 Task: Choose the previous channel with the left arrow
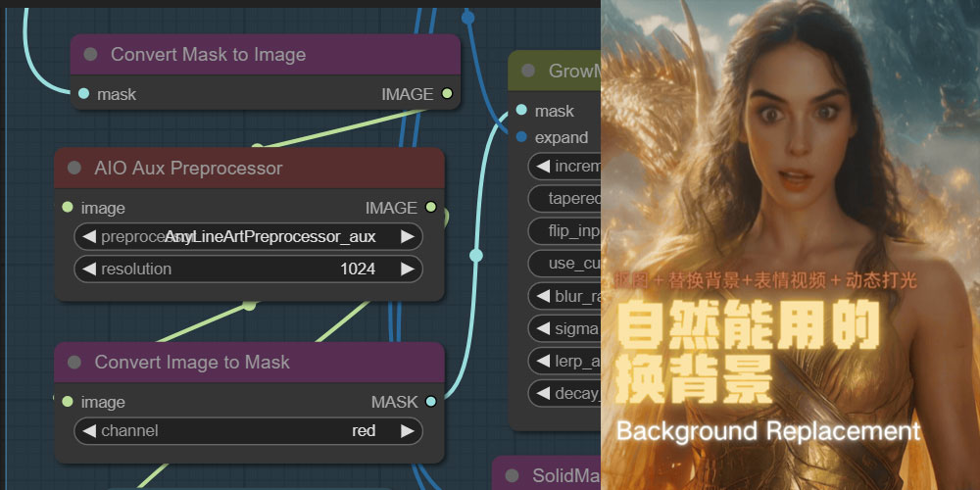(x=89, y=431)
